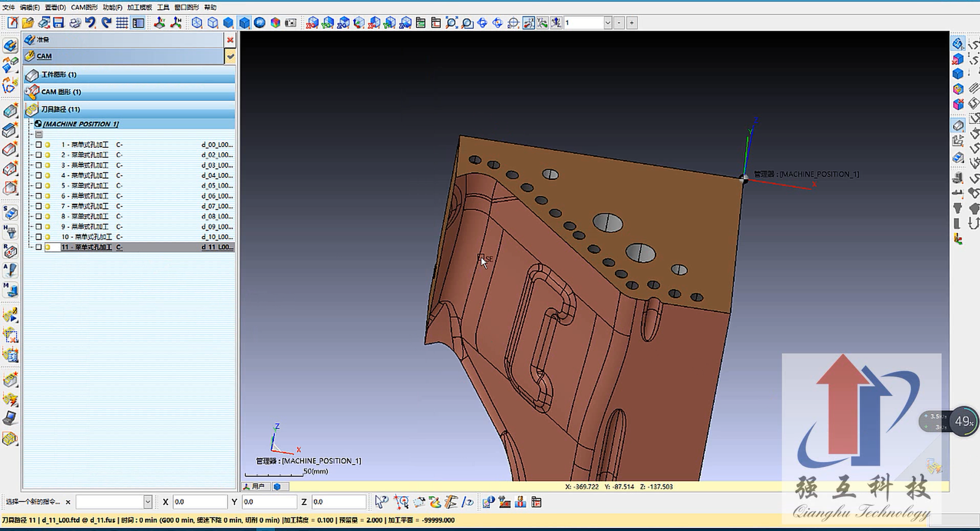Open the 编辑(E) menu
This screenshot has height=531, width=980.
point(30,7)
